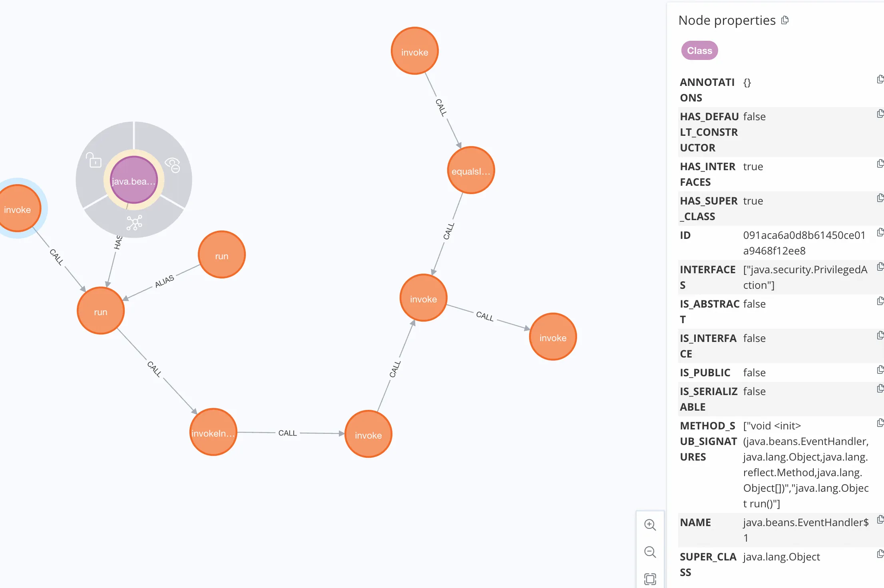Select the ALIAS relationship label
Screen dimensions: 884x588
(164, 281)
